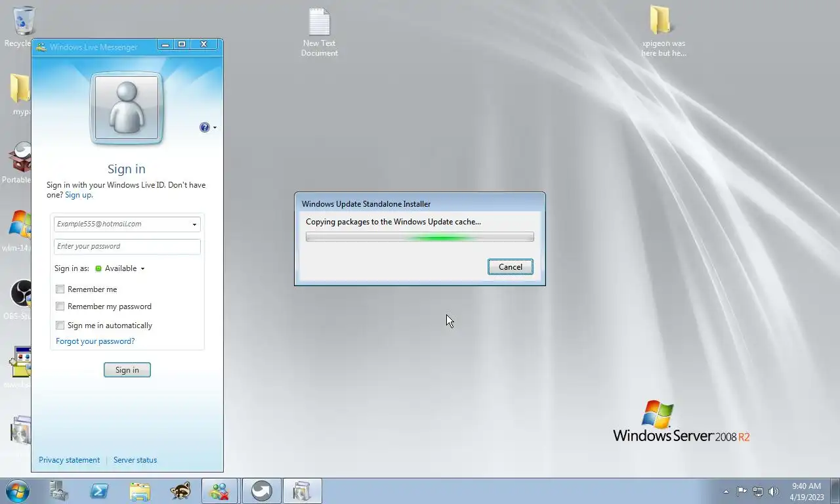Image resolution: width=840 pixels, height=504 pixels.
Task: Click the Messenger title bar buddy icon
Action: 41,47
